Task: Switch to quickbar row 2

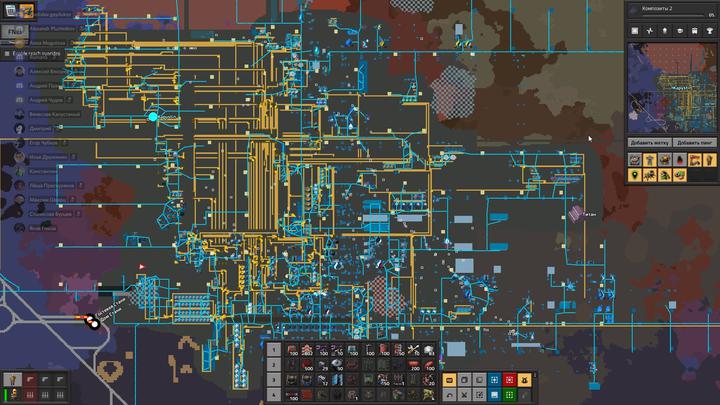Action: (x=274, y=365)
